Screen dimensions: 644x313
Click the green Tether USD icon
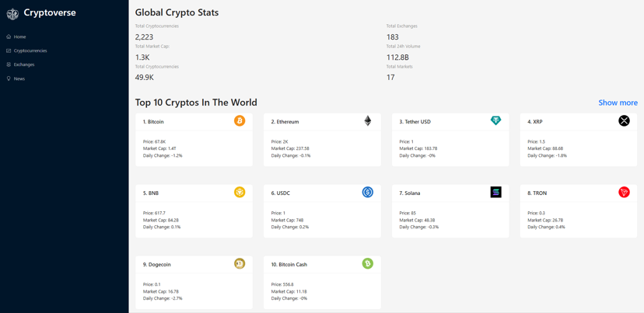[495, 121]
